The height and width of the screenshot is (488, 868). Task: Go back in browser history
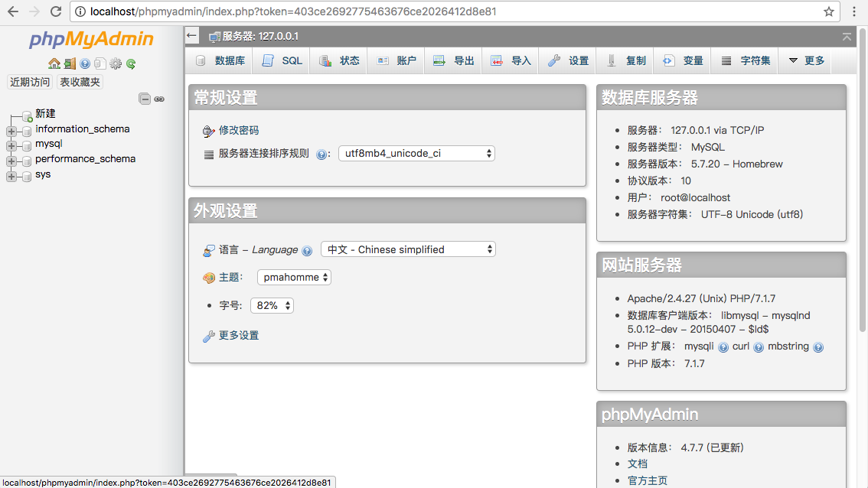(13, 11)
